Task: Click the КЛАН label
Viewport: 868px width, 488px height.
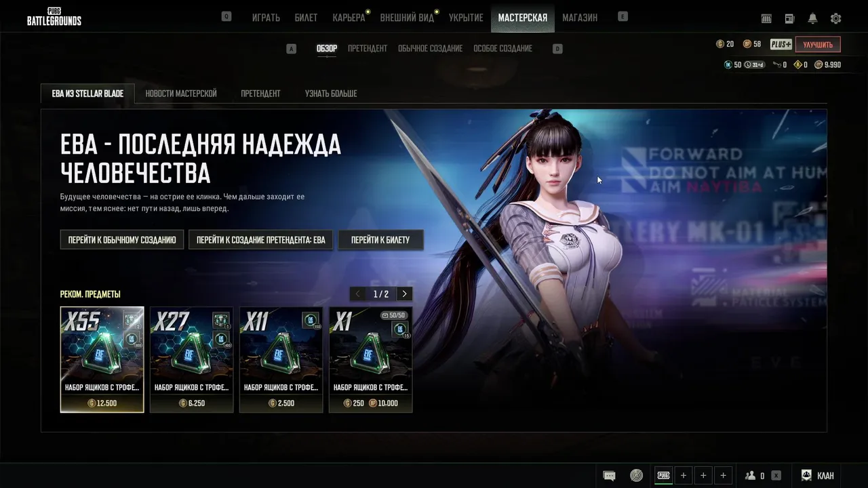Action: 825,476
